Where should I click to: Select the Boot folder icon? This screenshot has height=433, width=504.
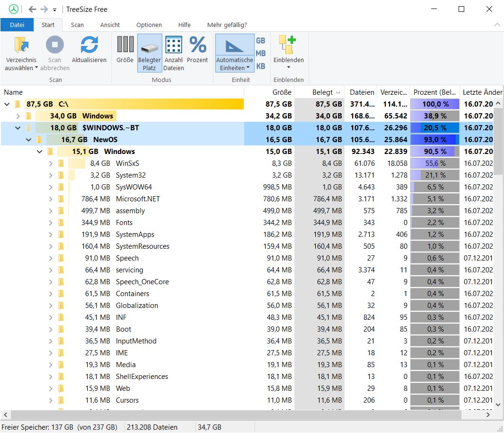[61, 329]
